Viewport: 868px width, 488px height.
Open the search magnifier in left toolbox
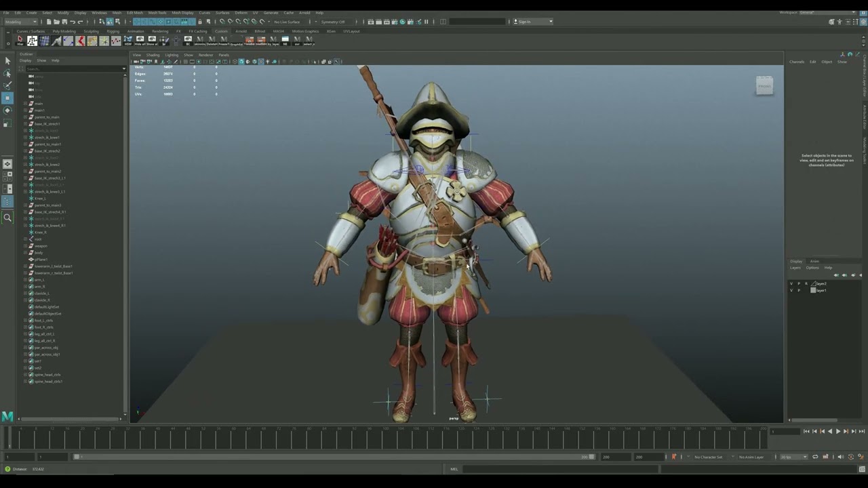click(x=7, y=218)
